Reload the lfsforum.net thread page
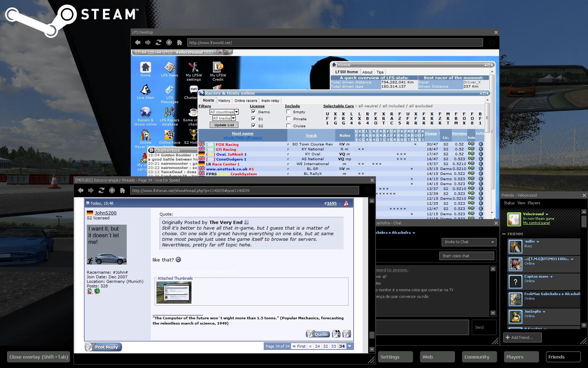588x368 pixels. pyautogui.click(x=101, y=190)
